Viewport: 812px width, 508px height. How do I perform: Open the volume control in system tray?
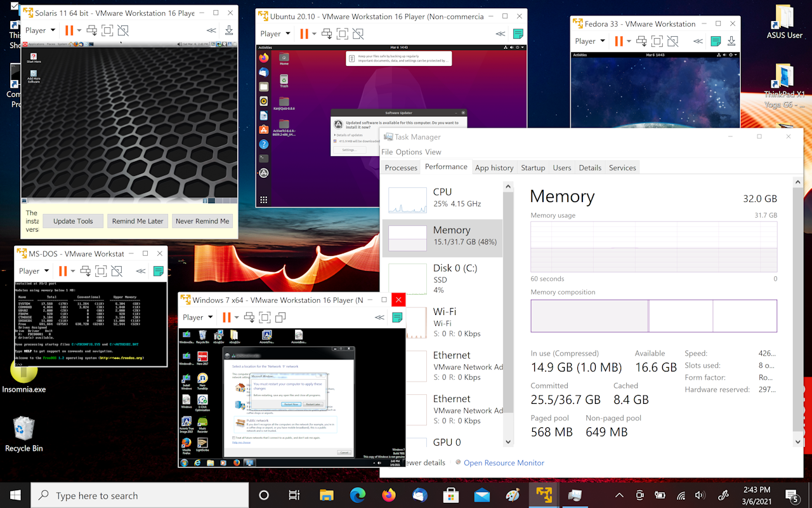click(700, 495)
